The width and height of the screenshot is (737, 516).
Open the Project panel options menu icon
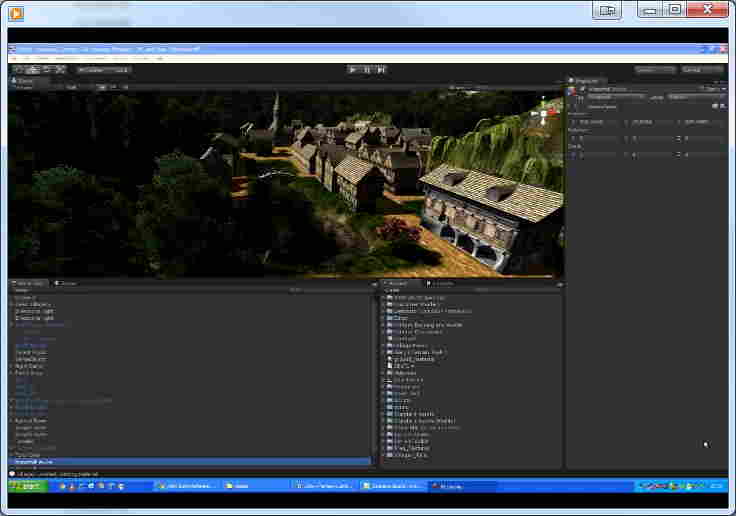[x=559, y=284]
